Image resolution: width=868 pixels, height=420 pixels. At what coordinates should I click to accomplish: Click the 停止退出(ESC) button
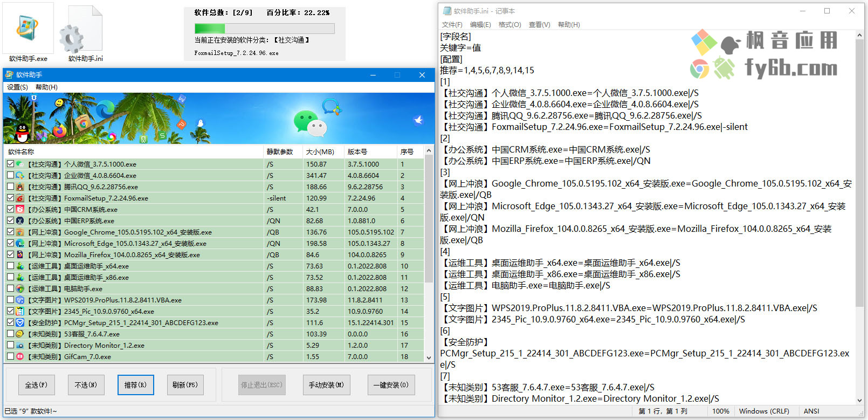(261, 385)
